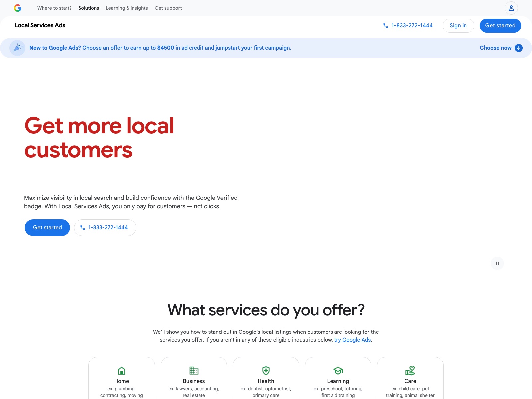This screenshot has height=399, width=532.
Task: Click the Get more local customers headline
Action: (99, 138)
